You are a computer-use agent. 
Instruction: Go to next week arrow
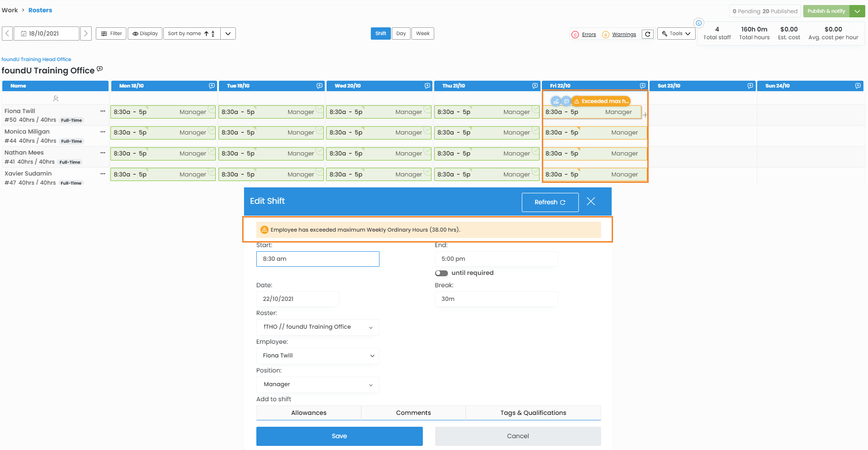[x=86, y=33]
